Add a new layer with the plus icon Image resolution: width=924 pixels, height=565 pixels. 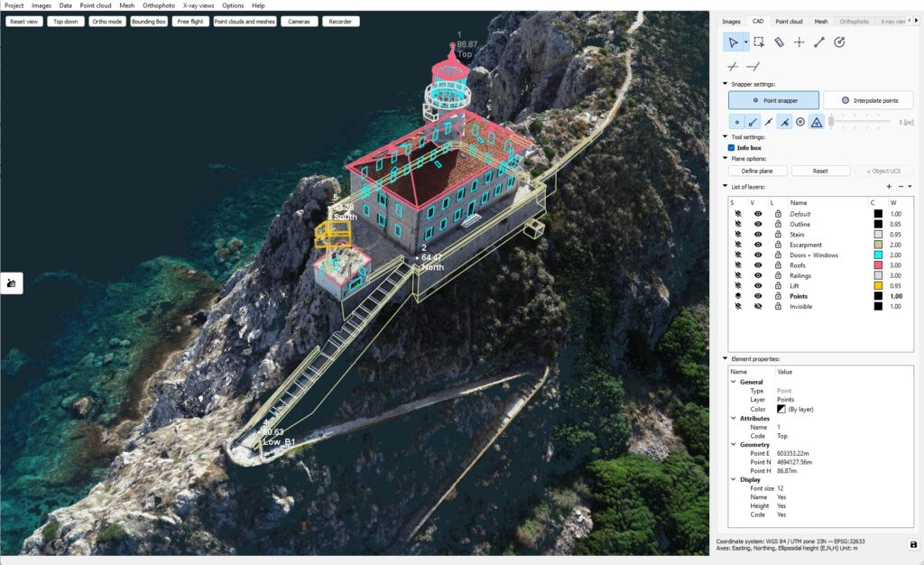[889, 187]
